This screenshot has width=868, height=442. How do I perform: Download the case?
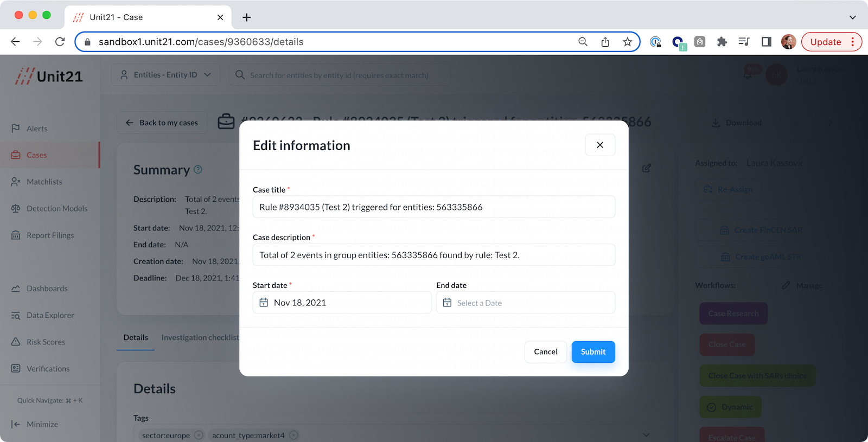pyautogui.click(x=737, y=123)
